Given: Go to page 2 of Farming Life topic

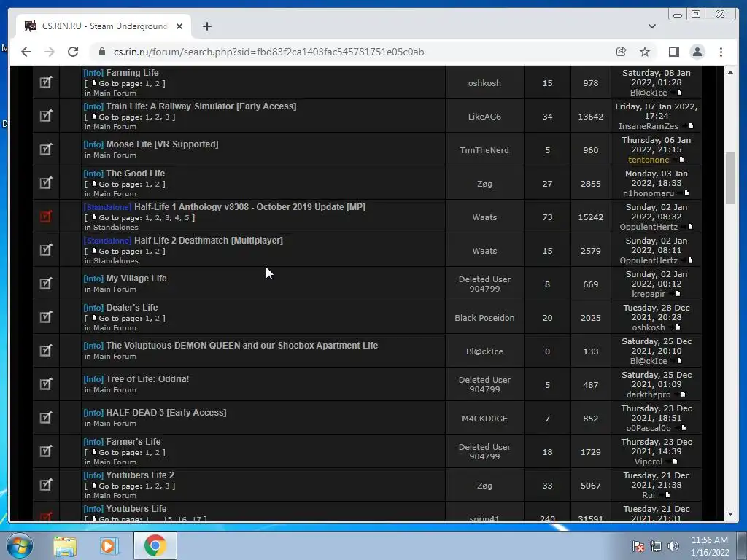Looking at the screenshot, I should point(158,84).
